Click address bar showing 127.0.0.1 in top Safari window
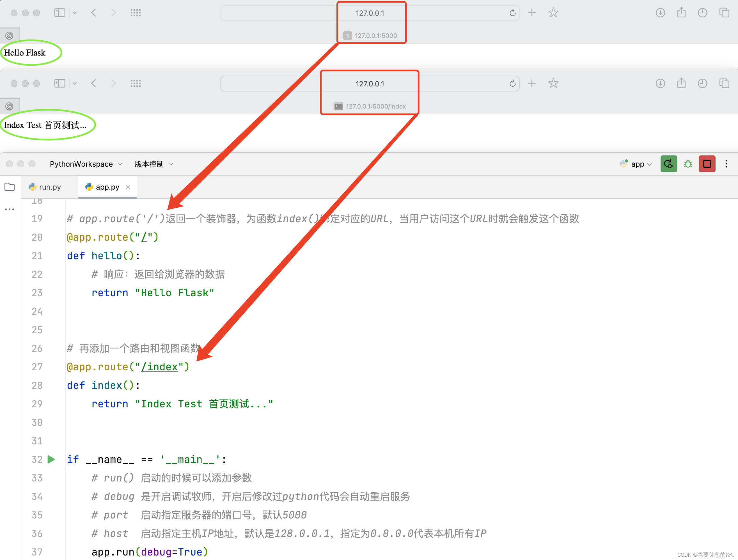Screen dimensions: 738x560 coord(369,13)
